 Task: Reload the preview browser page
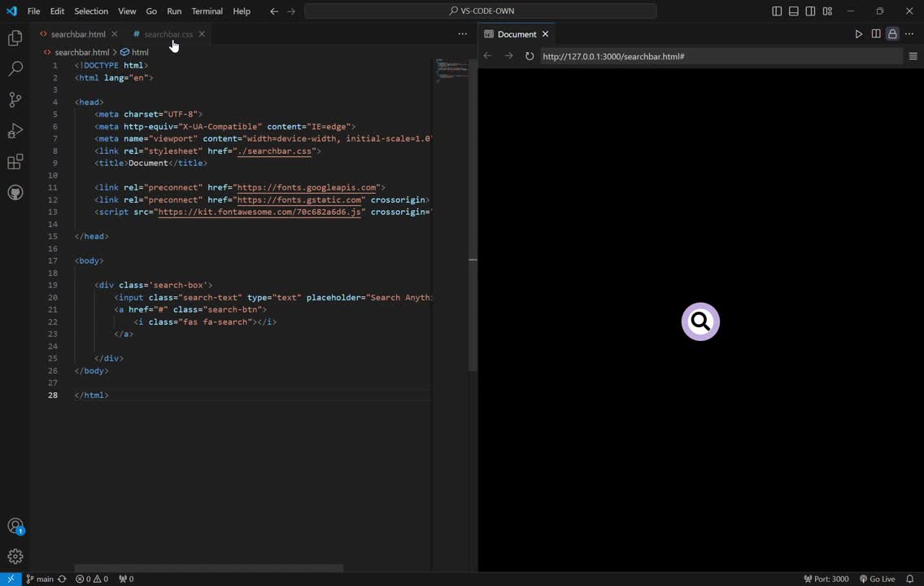(x=530, y=56)
